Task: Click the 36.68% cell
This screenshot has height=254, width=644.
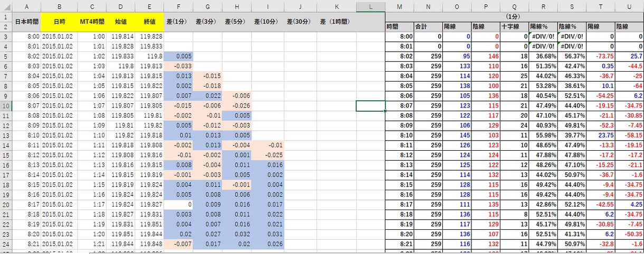Action: click(x=543, y=55)
